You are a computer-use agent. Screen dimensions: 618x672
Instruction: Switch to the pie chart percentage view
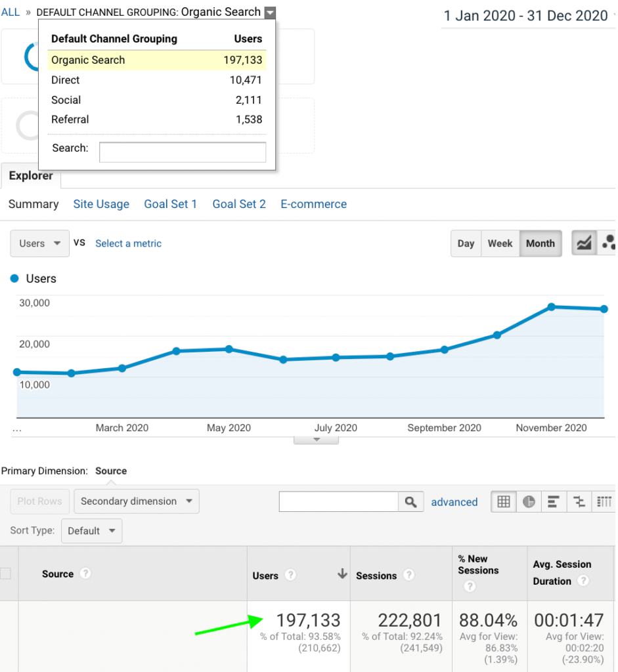coord(529,502)
